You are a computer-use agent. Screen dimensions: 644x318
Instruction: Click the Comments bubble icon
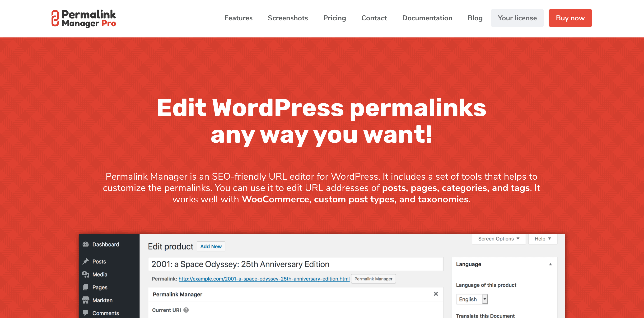pyautogui.click(x=86, y=313)
